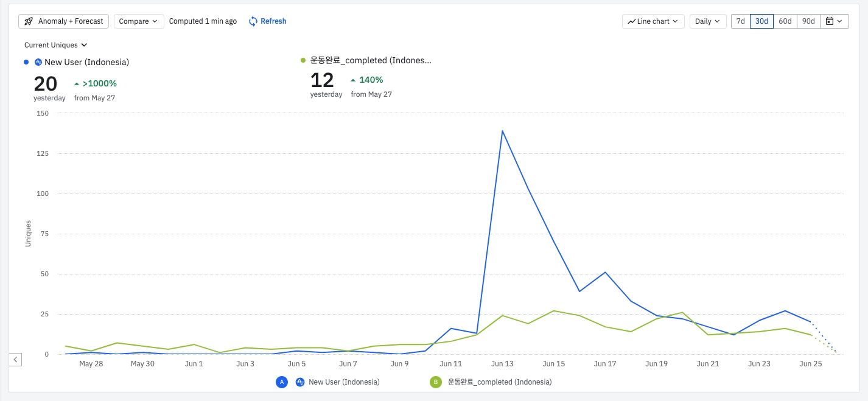The image size is (868, 401).
Task: Click the New User cohort icon in header
Action: (38, 62)
